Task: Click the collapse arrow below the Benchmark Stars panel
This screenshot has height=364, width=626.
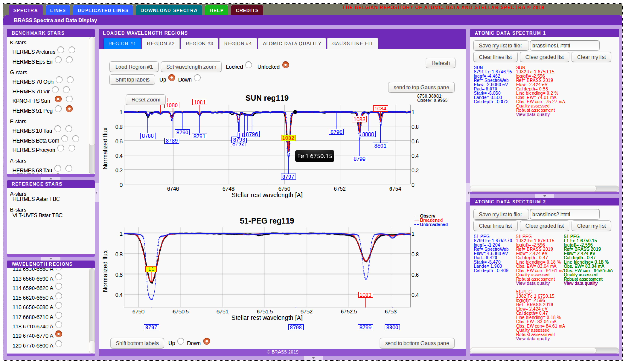Action: (x=51, y=178)
